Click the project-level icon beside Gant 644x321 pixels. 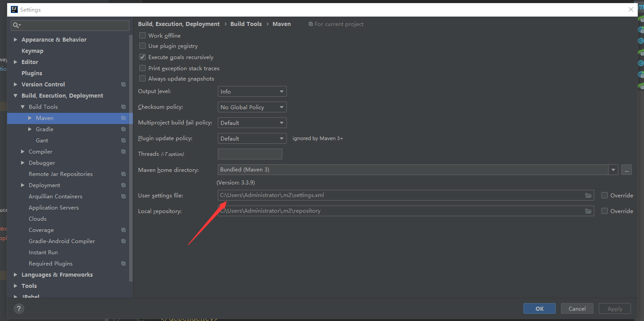123,141
